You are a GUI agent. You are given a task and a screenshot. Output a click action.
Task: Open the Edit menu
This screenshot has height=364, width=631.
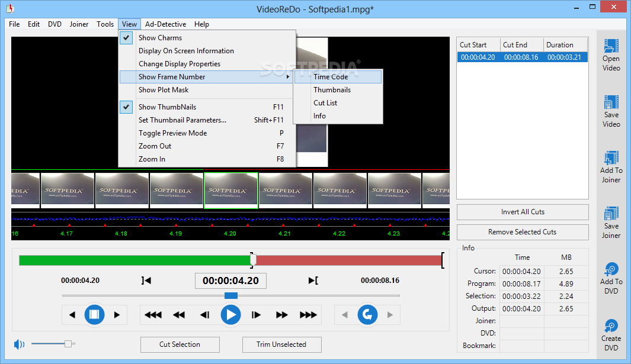click(34, 24)
